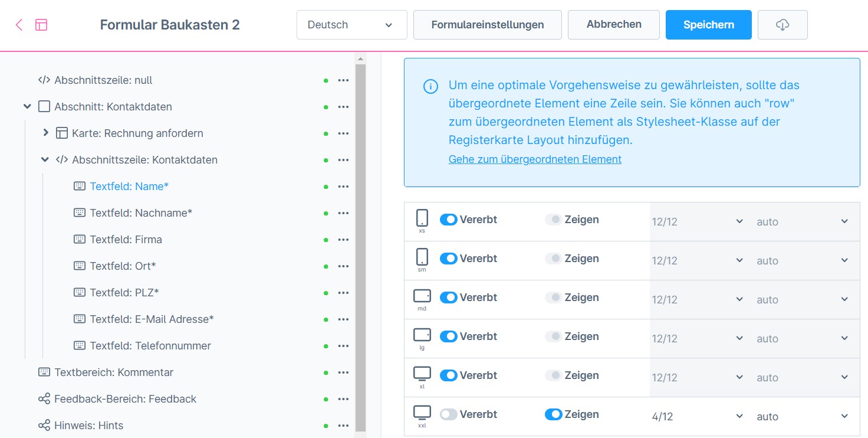Open three-dots menu for Textfeld: Firma
Viewport: 868px width, 438px height.
click(x=343, y=240)
